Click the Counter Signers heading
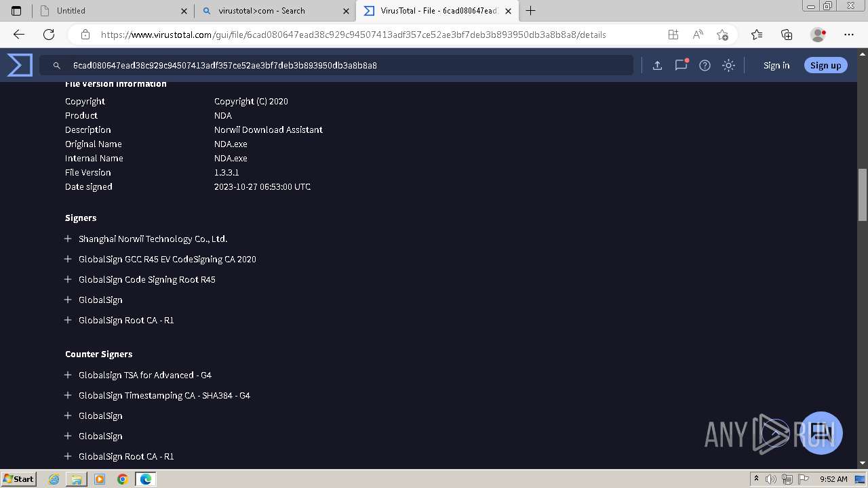 click(99, 354)
